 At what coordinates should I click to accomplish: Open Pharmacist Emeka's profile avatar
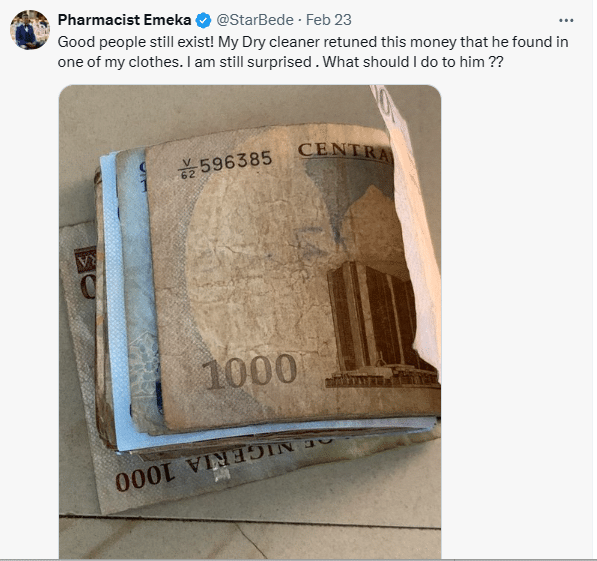(30, 30)
